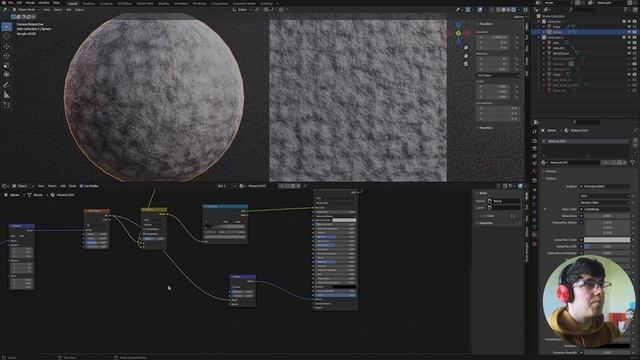Expand the Preview panel in material properties
The width and height of the screenshot is (640, 360).
(551, 171)
